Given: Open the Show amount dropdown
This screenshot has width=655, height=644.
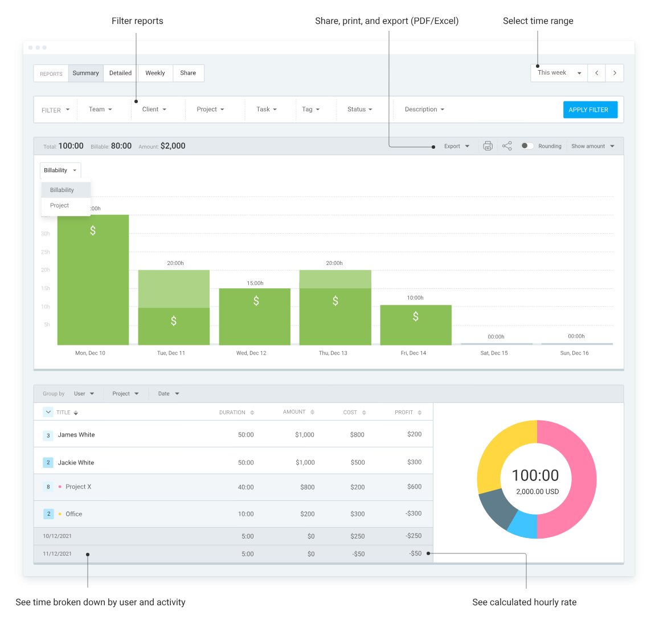Looking at the screenshot, I should pyautogui.click(x=592, y=146).
